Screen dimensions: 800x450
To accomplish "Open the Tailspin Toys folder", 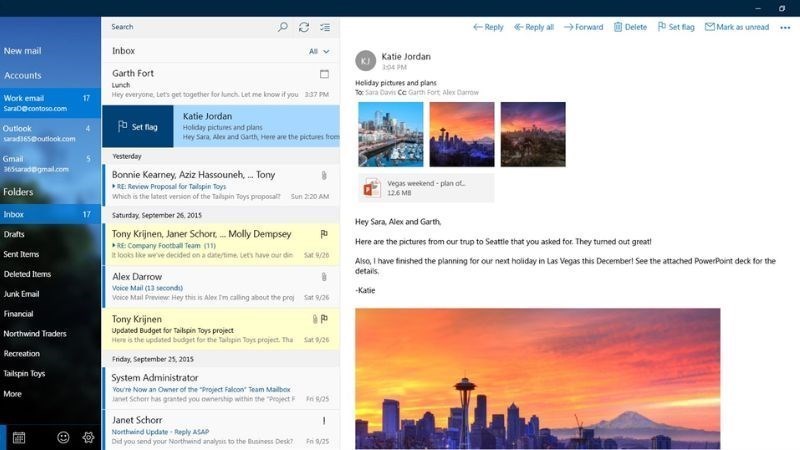I will click(x=24, y=373).
